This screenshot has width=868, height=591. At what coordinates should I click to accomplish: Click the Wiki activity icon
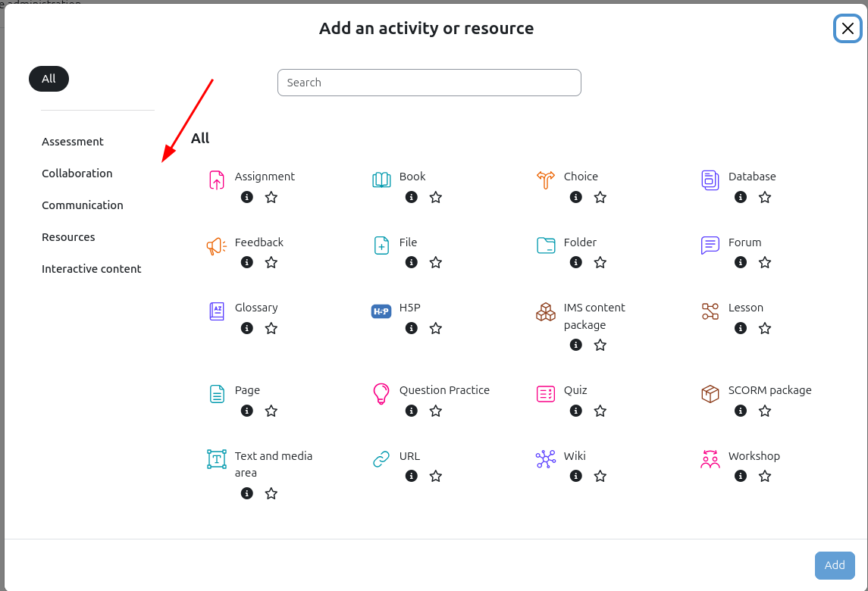tap(546, 460)
